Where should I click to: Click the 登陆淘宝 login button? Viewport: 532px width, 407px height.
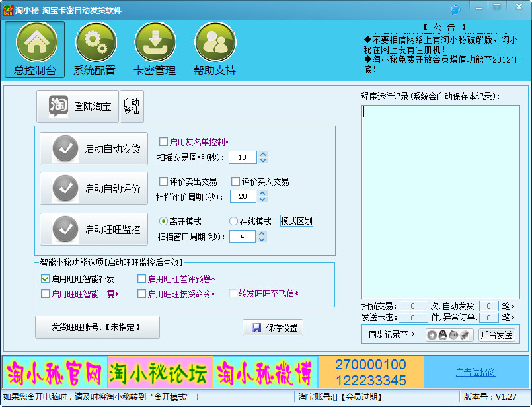coord(78,106)
